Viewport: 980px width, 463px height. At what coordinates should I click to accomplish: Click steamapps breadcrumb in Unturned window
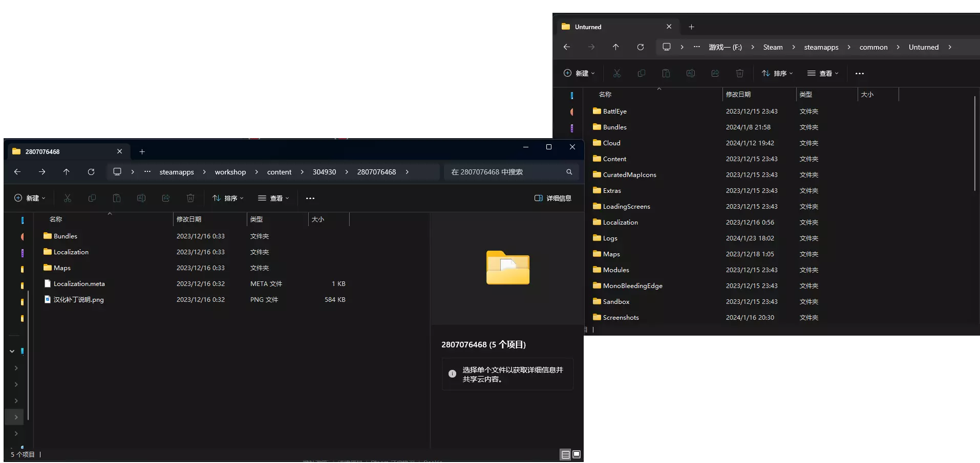point(821,47)
